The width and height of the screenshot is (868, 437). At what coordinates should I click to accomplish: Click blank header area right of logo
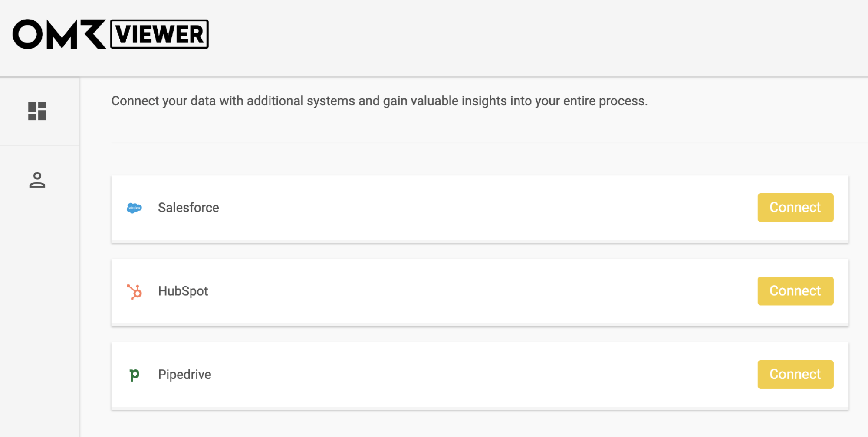point(538,38)
